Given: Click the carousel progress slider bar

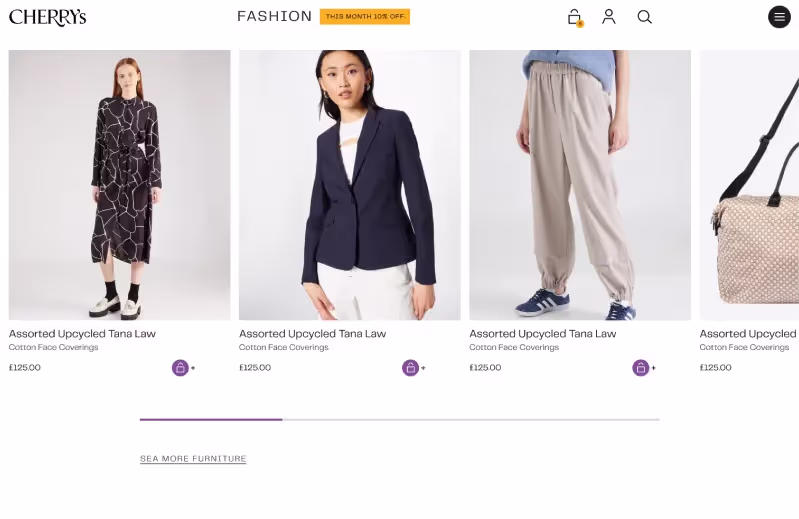Looking at the screenshot, I should 400,420.
